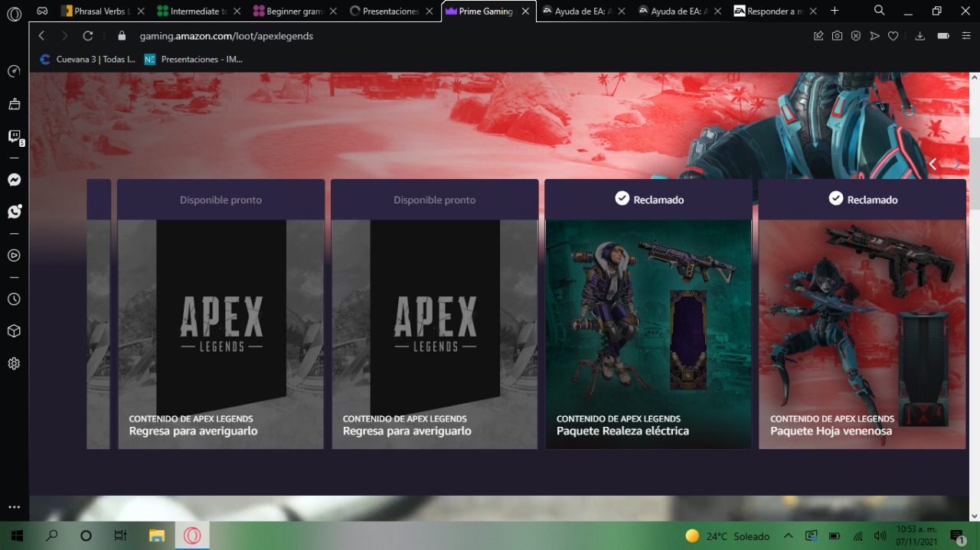
Task: Open the Windows Start menu
Action: (16, 535)
